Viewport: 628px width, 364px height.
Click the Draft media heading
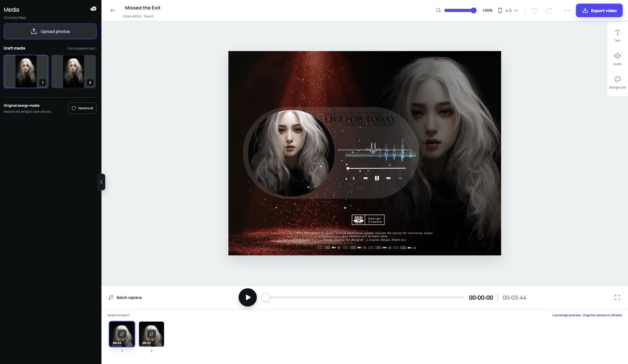[14, 48]
